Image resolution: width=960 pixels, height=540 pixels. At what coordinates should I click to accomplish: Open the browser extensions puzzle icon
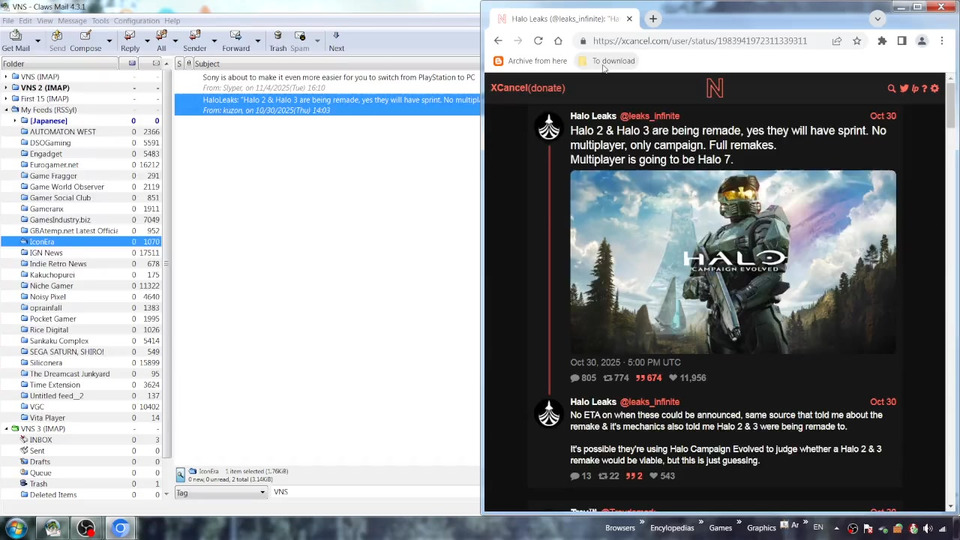click(x=882, y=41)
